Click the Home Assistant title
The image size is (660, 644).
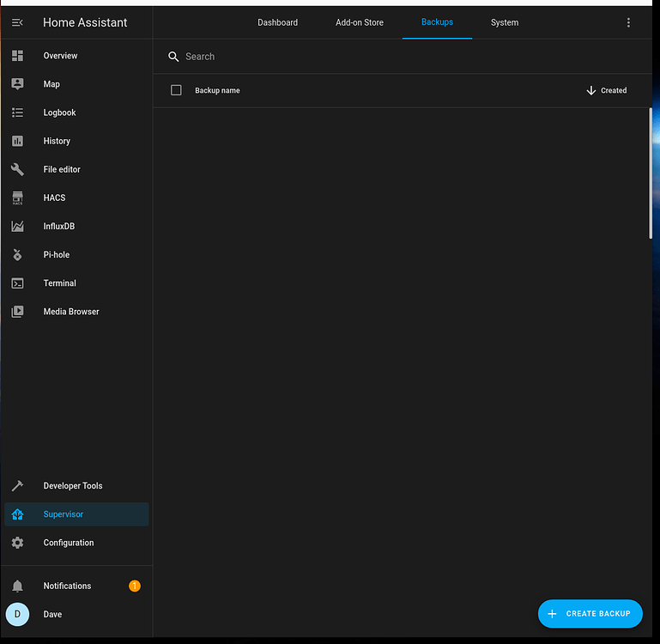tap(85, 22)
